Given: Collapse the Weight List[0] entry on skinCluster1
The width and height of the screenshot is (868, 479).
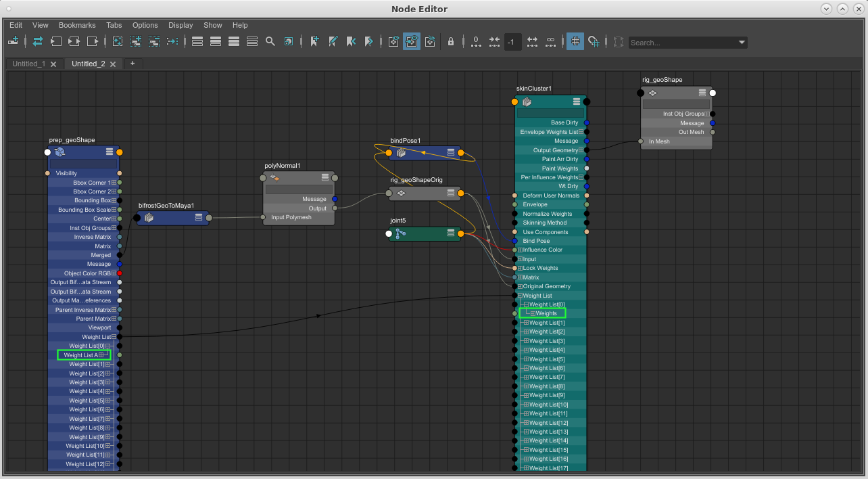Looking at the screenshot, I should pos(527,304).
